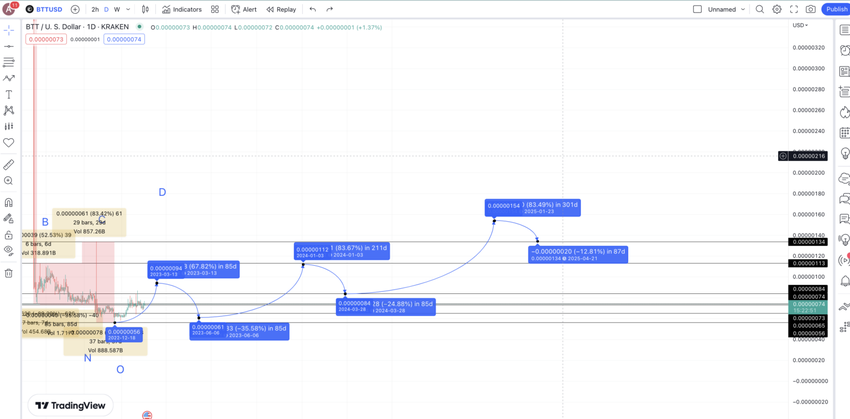Open the Unnamed layout dropdown

click(726, 9)
